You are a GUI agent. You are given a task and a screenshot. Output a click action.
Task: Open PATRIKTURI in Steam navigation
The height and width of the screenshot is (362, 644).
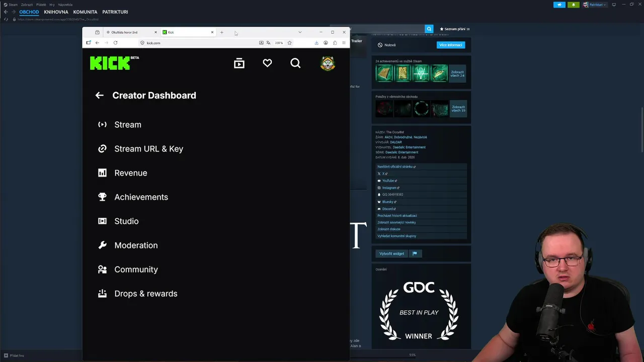pos(115,12)
